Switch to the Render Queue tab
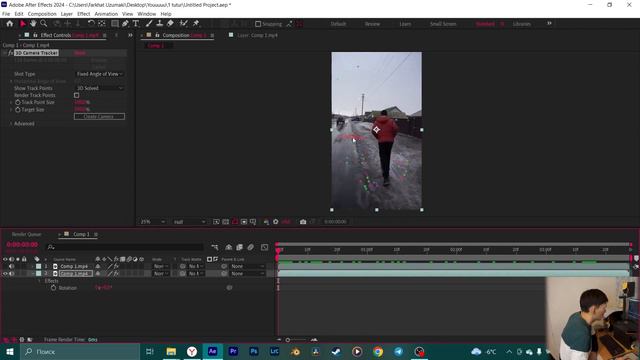640x360 pixels. point(26,234)
